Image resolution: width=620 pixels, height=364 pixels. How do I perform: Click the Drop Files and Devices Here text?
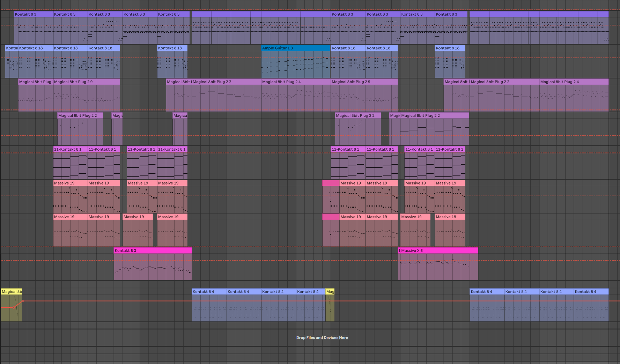click(x=322, y=338)
